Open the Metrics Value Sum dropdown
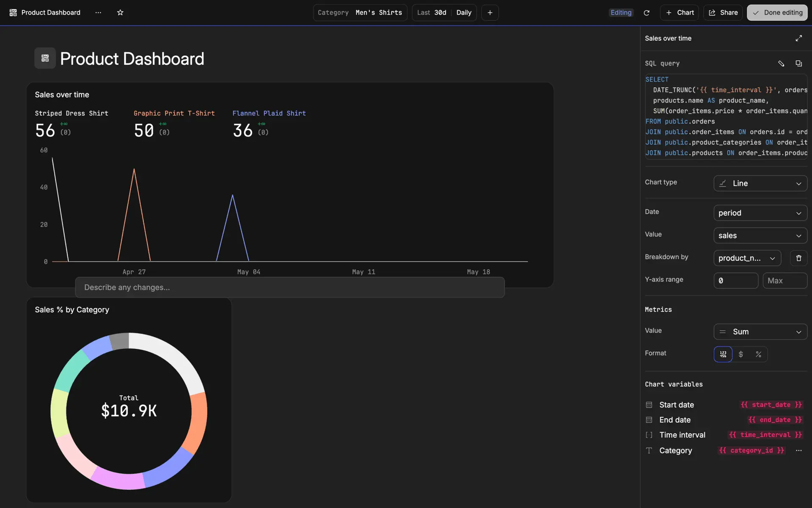This screenshot has height=508, width=812. click(x=760, y=332)
